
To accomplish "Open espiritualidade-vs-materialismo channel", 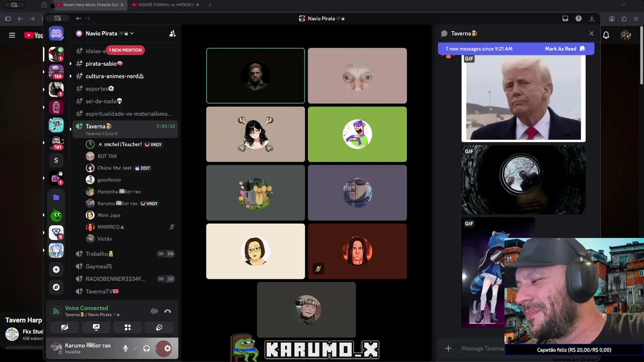I will tap(126, 114).
